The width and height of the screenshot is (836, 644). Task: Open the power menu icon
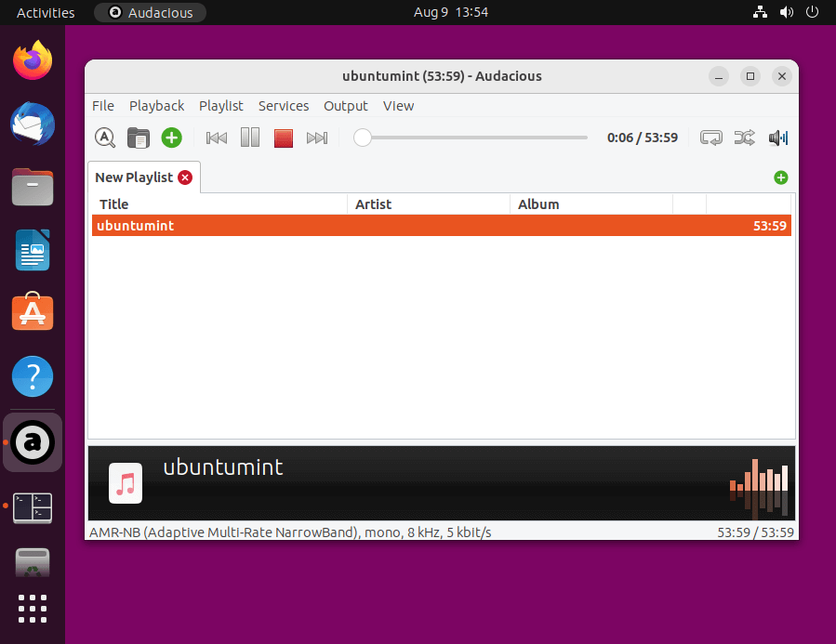(812, 12)
